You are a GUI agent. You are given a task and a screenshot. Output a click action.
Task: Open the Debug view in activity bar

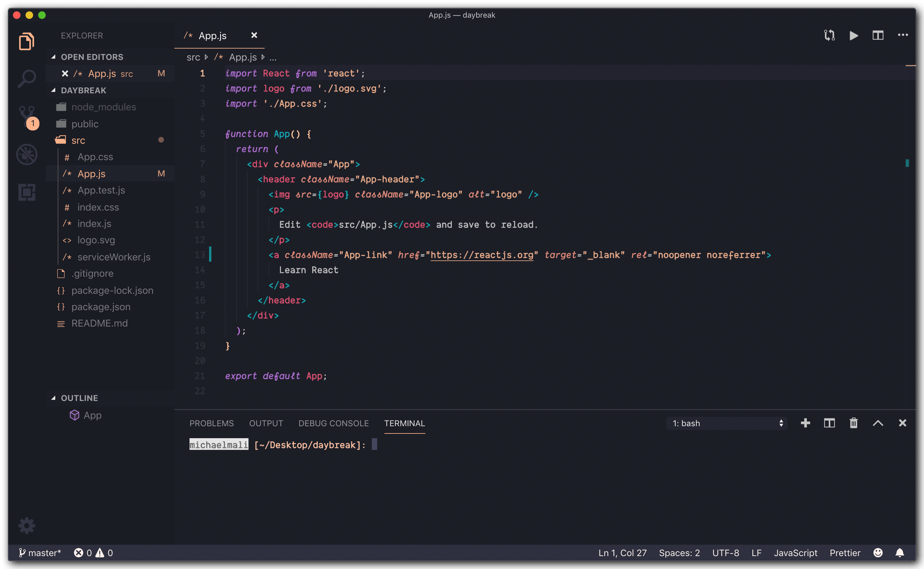point(26,154)
